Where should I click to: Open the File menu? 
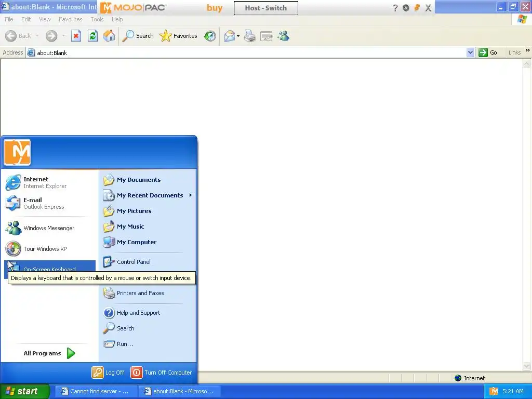[x=9, y=19]
